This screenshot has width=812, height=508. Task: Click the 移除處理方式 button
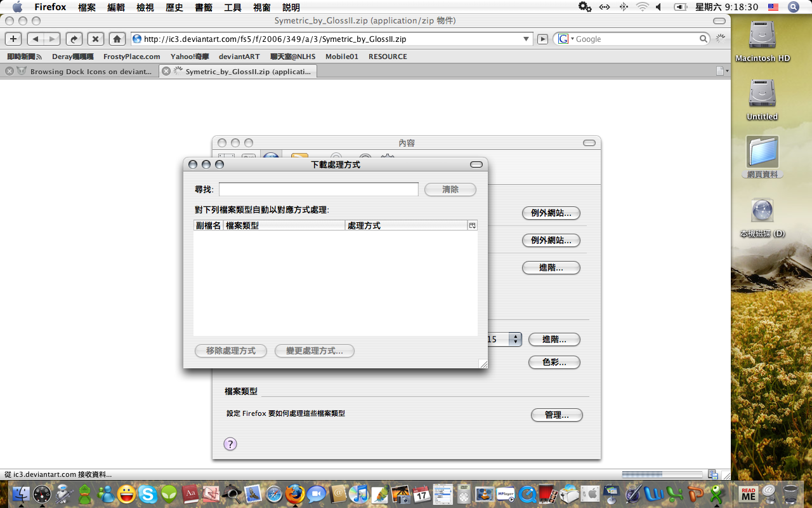tap(231, 351)
